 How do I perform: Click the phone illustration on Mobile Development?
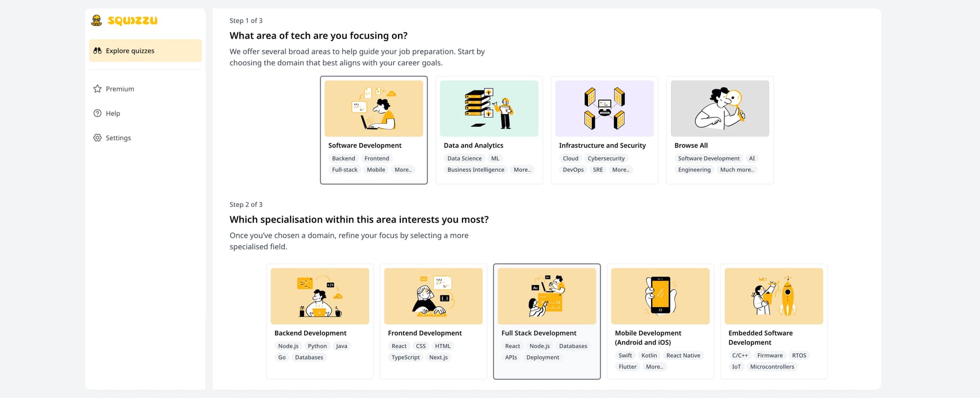click(x=660, y=296)
